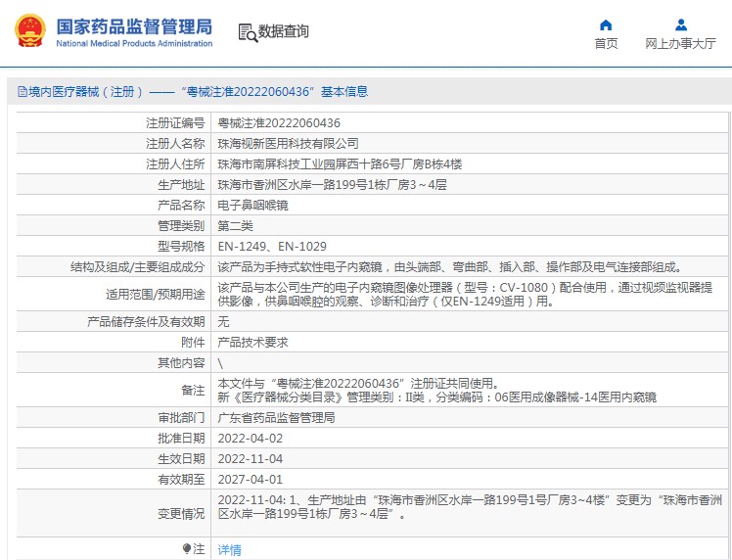This screenshot has height=560, width=732.
Task: Click the approval date 2022-04-02
Action: tap(250, 438)
